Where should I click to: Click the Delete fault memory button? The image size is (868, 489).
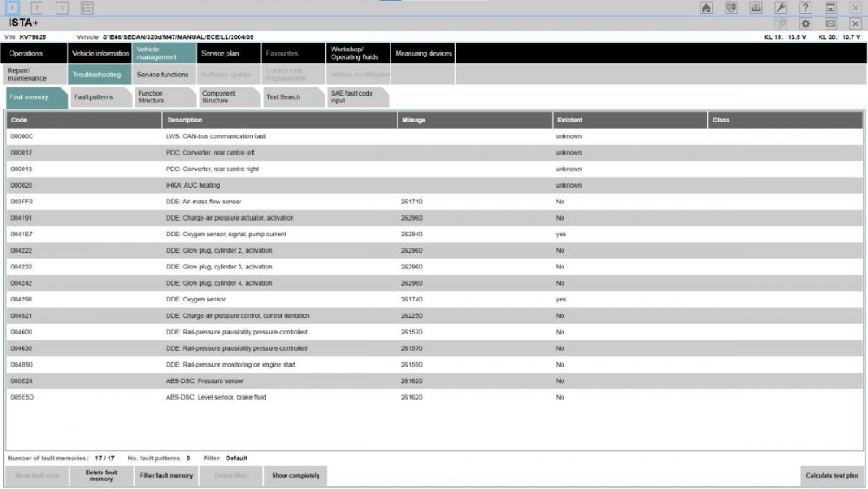102,476
